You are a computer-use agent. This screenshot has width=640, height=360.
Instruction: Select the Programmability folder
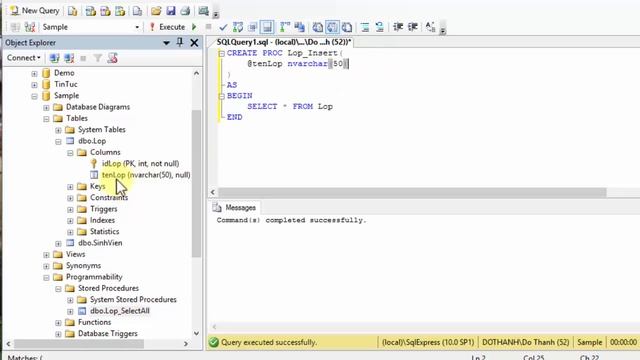point(94,277)
